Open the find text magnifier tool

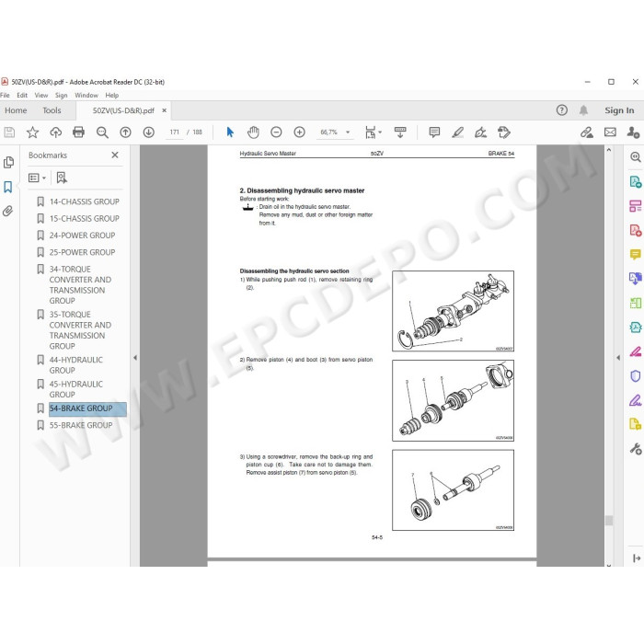pos(102,132)
